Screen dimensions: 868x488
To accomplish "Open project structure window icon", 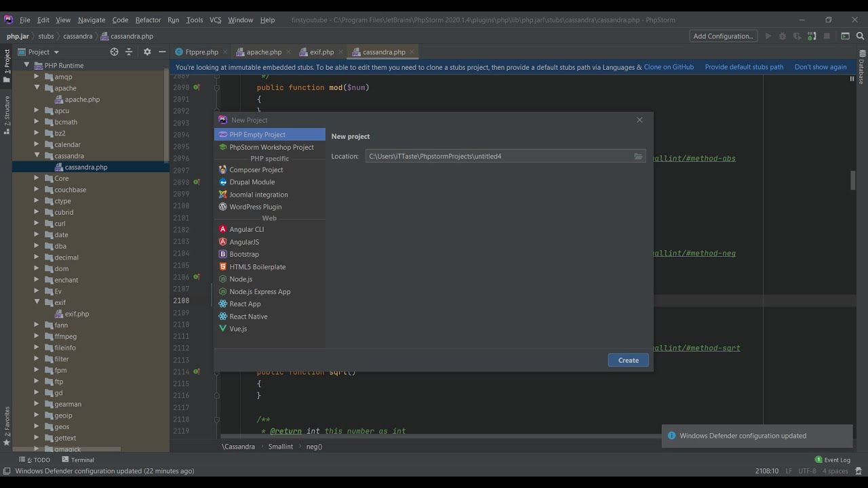I will (846, 36).
